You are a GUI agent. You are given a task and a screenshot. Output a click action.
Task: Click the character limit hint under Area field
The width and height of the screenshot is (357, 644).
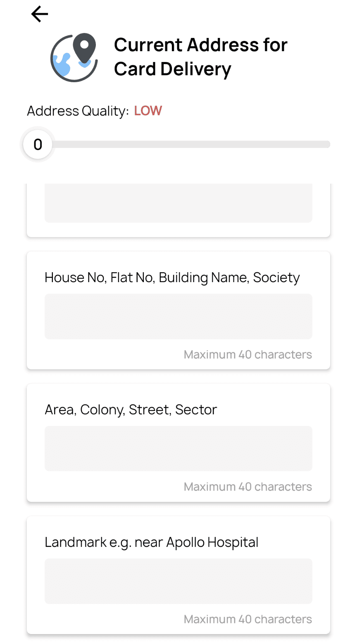[x=248, y=487]
